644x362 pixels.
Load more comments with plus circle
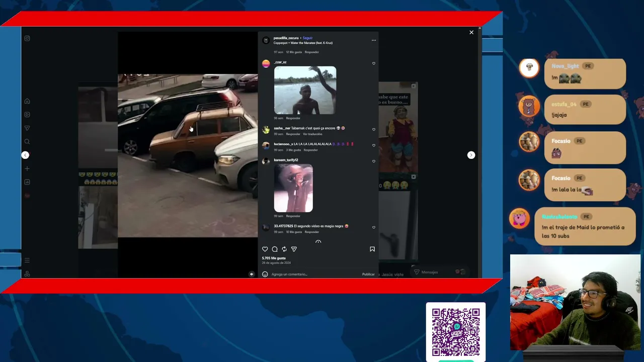click(318, 242)
